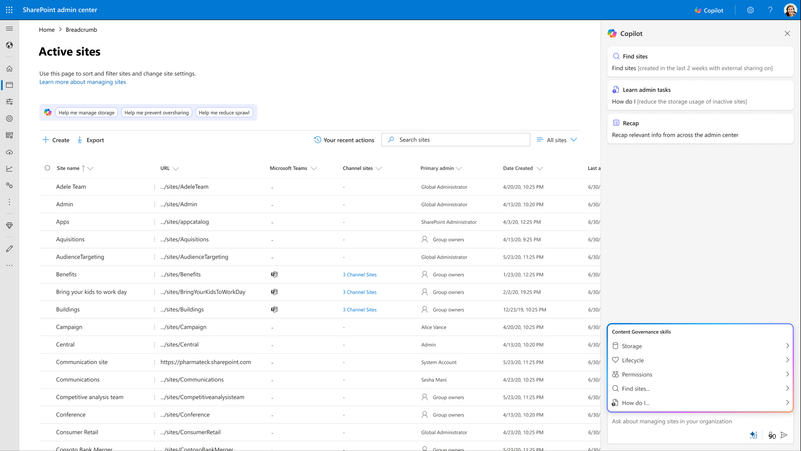801x451 pixels.
Task: Click the https://pharmateck.sharepoint.com URL
Action: pyautogui.click(x=206, y=362)
